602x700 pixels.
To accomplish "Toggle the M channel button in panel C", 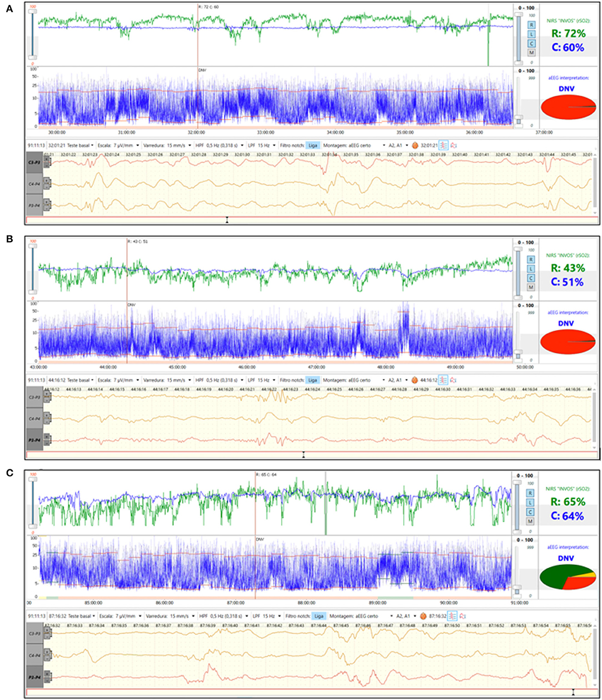I will click(530, 521).
